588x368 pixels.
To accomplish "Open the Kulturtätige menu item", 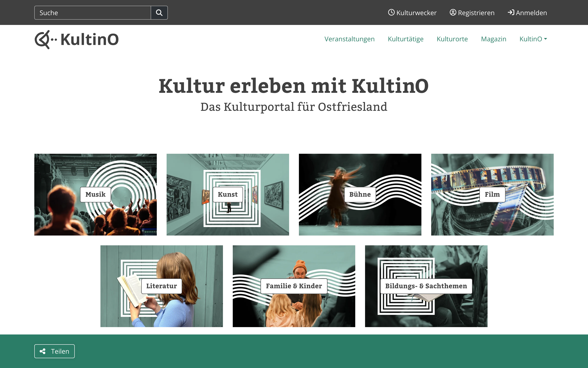I will click(x=405, y=39).
